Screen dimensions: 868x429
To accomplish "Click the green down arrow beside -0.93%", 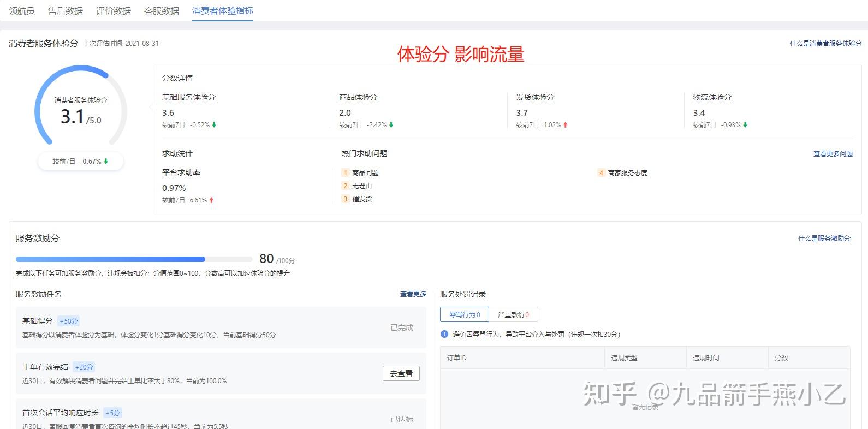I will [745, 125].
